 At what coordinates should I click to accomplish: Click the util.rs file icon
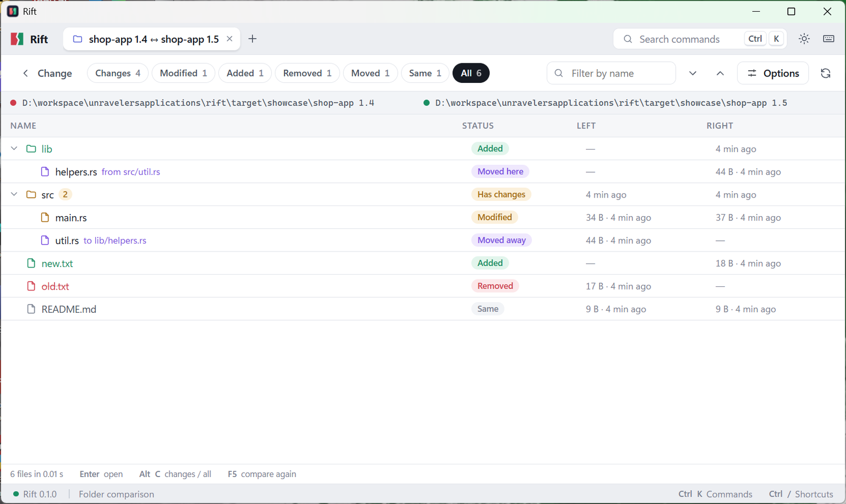(x=45, y=240)
